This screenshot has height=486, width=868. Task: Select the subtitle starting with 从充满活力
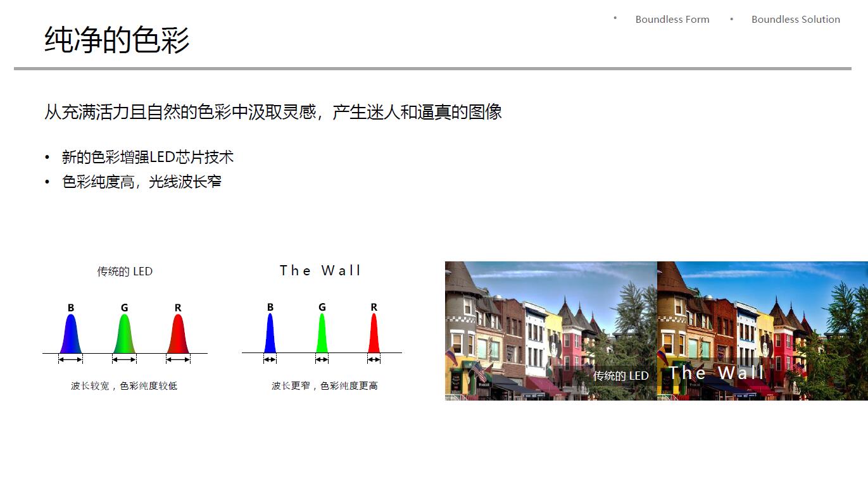coord(273,112)
